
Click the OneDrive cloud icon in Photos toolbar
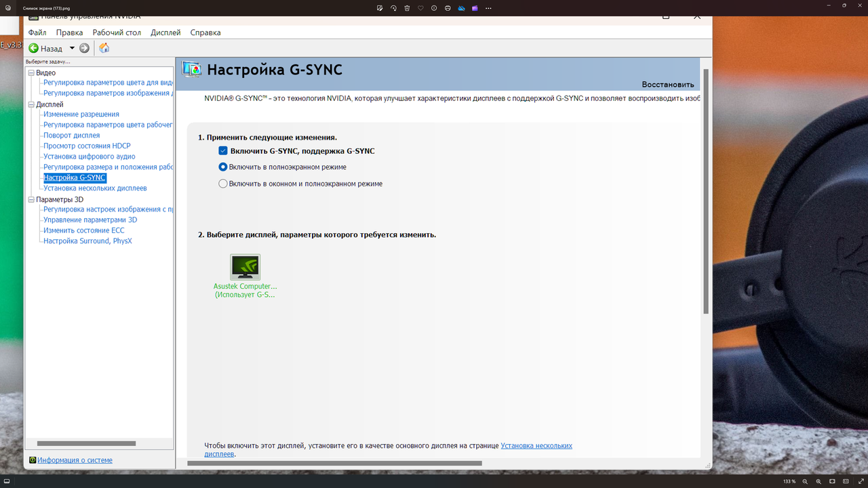461,7
